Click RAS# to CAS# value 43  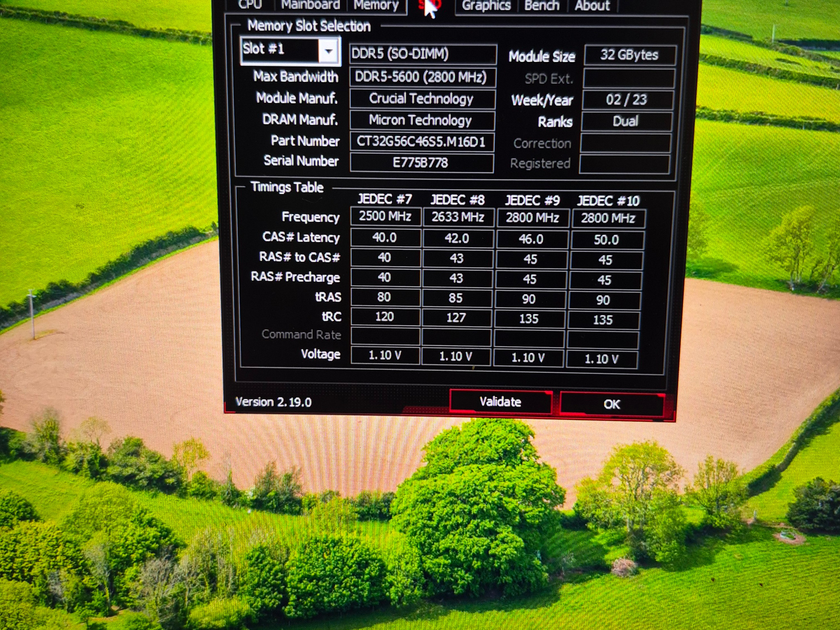(x=457, y=259)
